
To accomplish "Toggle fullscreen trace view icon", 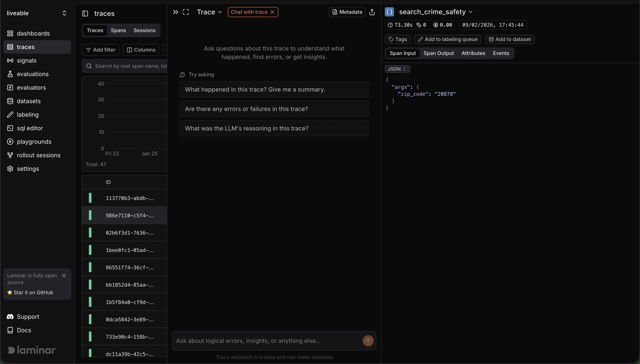I will pyautogui.click(x=186, y=12).
